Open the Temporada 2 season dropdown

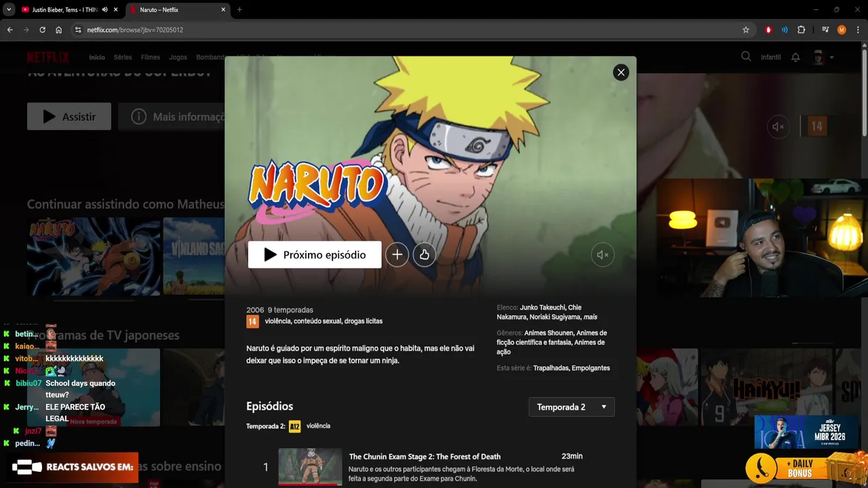tap(572, 407)
